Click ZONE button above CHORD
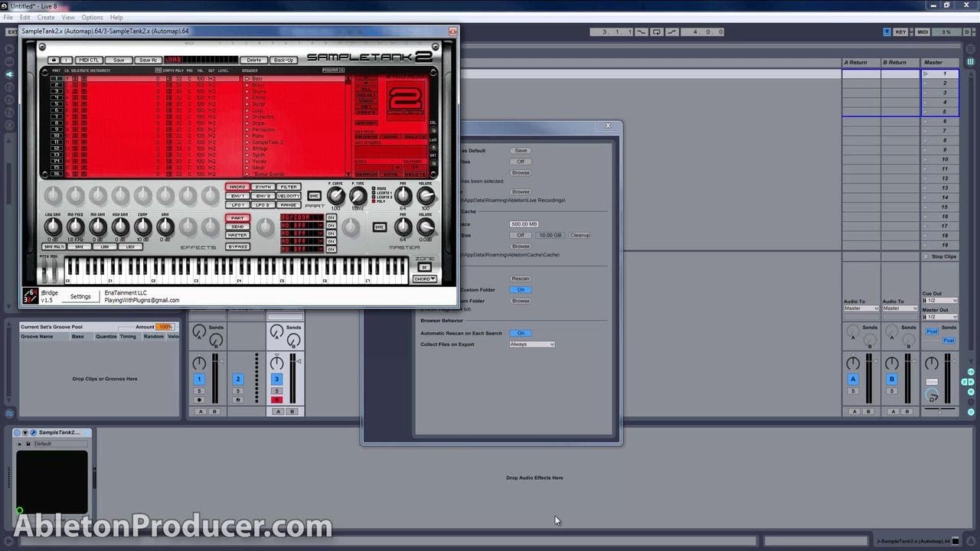This screenshot has width=980, height=551. click(424, 267)
